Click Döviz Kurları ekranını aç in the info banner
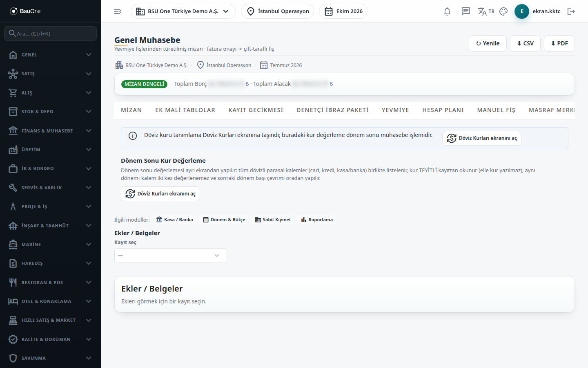This screenshot has height=368, width=588. pos(482,138)
